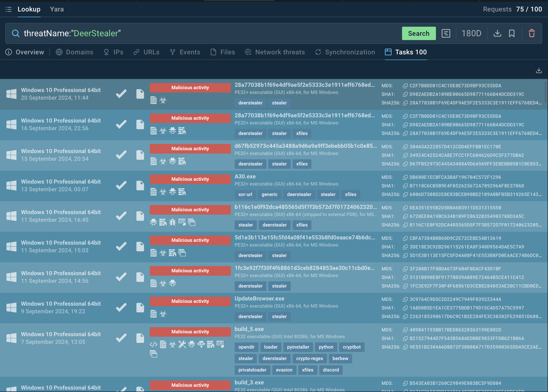This screenshot has width=548, height=392.
Task: Copy SHA1 hash of UpdateBrowser.exe task
Action: pos(405,308)
